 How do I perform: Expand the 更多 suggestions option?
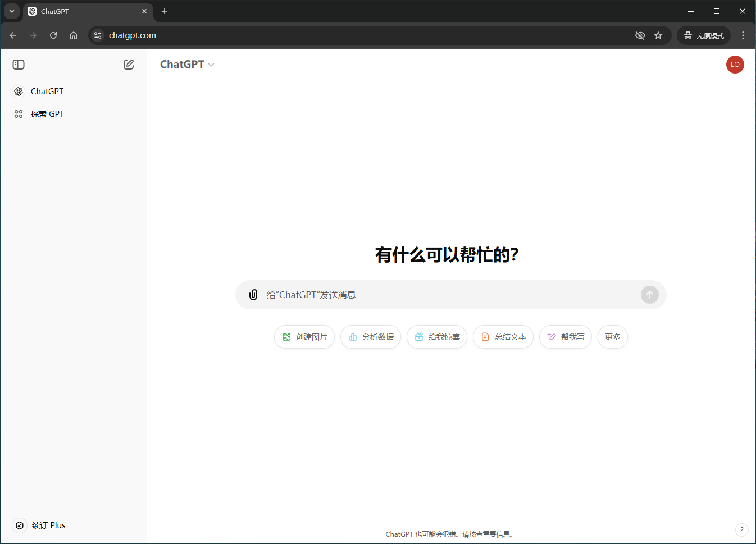(612, 337)
